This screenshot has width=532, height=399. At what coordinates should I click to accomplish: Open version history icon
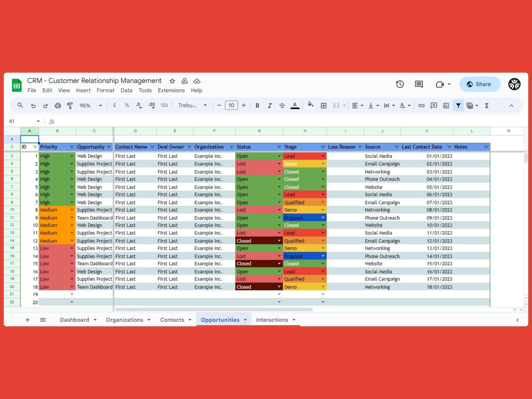click(400, 84)
